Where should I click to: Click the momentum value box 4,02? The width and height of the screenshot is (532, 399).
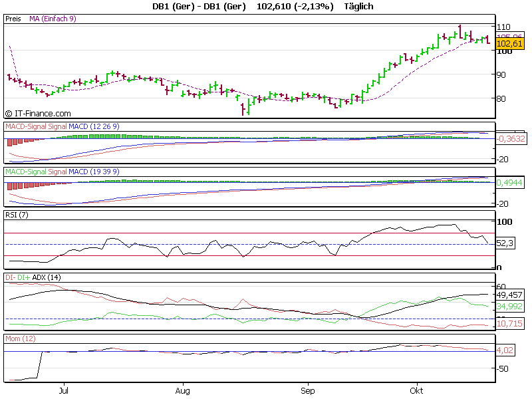tap(505, 350)
